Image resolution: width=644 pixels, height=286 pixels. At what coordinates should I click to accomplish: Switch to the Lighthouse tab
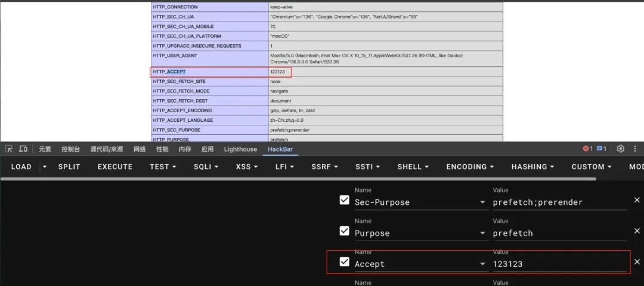coord(240,149)
